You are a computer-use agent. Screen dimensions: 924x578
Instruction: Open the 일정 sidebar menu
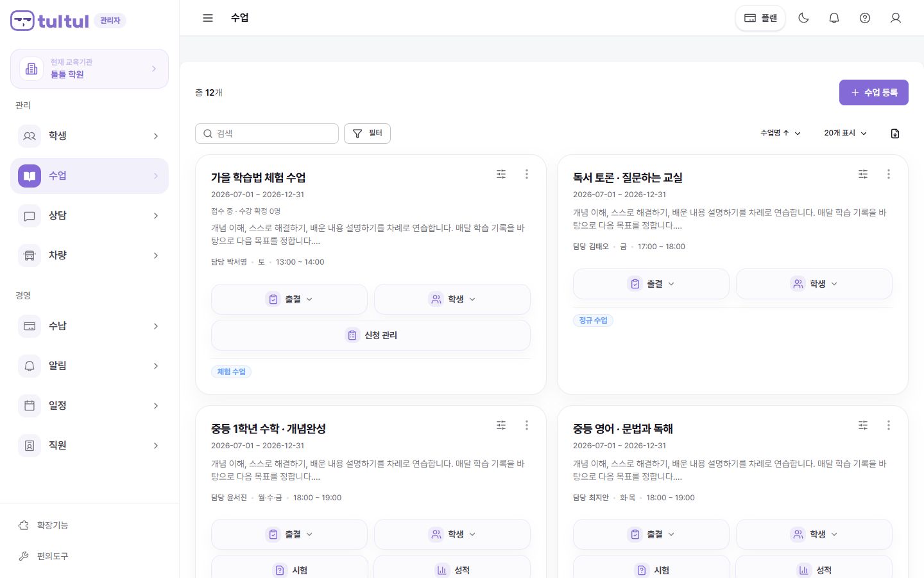[x=89, y=406]
